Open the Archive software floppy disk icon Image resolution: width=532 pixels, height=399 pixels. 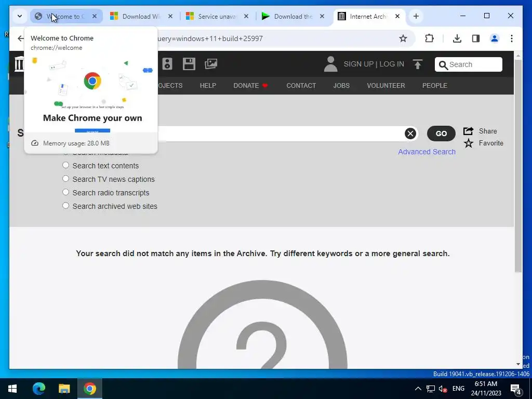pos(189,64)
